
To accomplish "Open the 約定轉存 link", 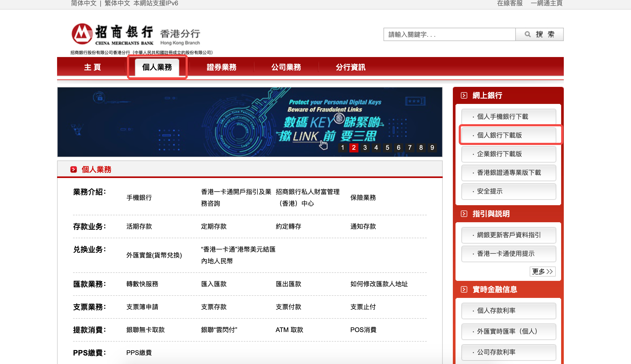I will 288,227.
